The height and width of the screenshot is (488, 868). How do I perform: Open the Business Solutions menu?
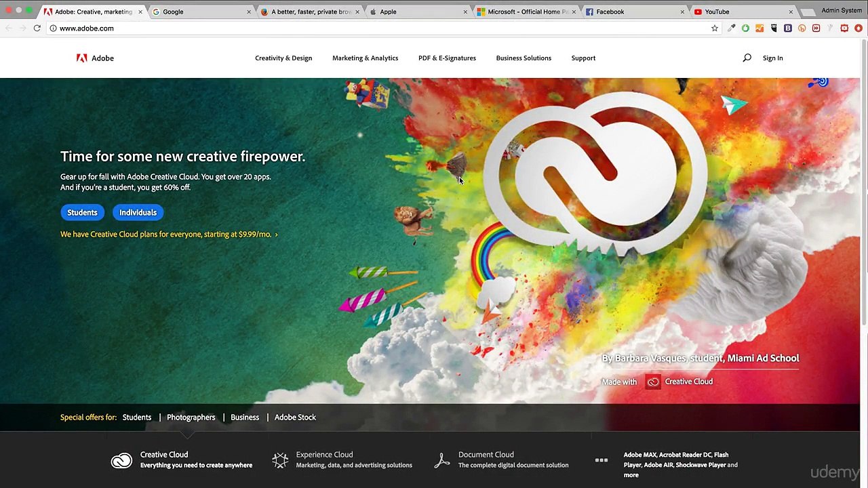tap(524, 58)
